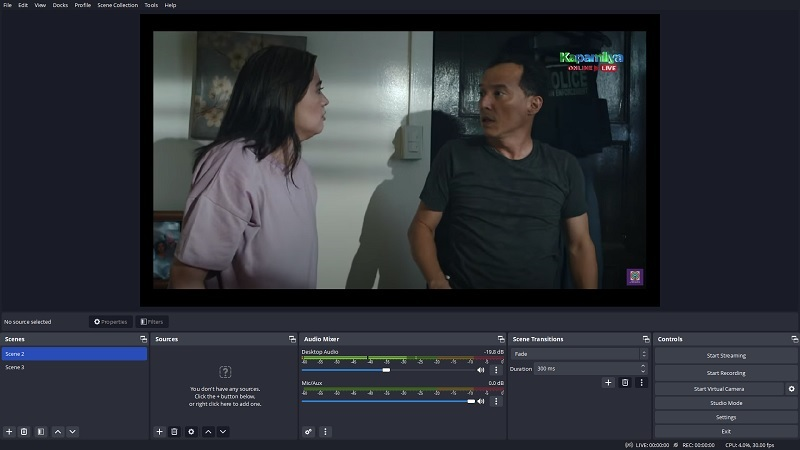
Task: Open source Filters button
Action: pos(152,322)
